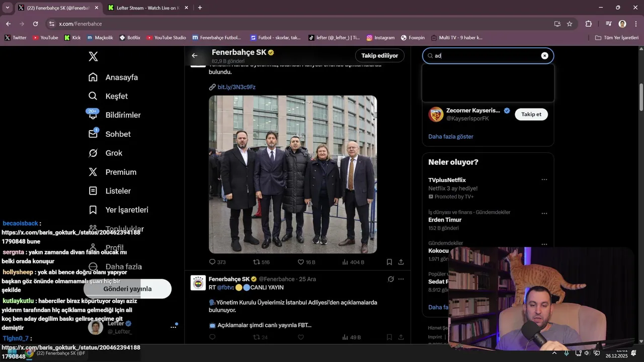The width and height of the screenshot is (644, 362).
Task: Switch to Lefter Stream Kick tab
Action: (x=148, y=8)
